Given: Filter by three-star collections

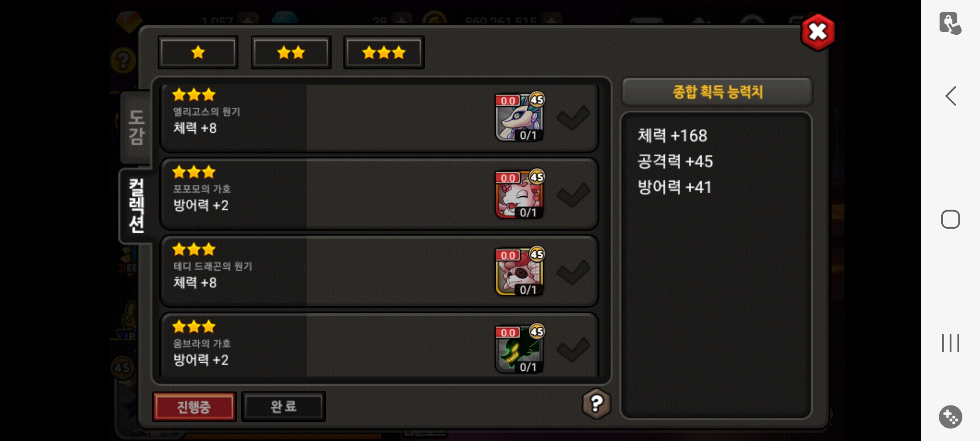Looking at the screenshot, I should [384, 53].
